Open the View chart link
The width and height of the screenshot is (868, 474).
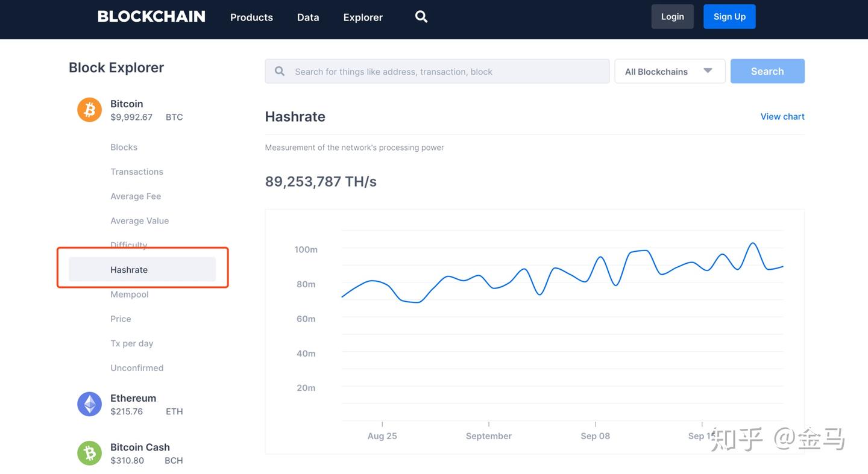782,116
